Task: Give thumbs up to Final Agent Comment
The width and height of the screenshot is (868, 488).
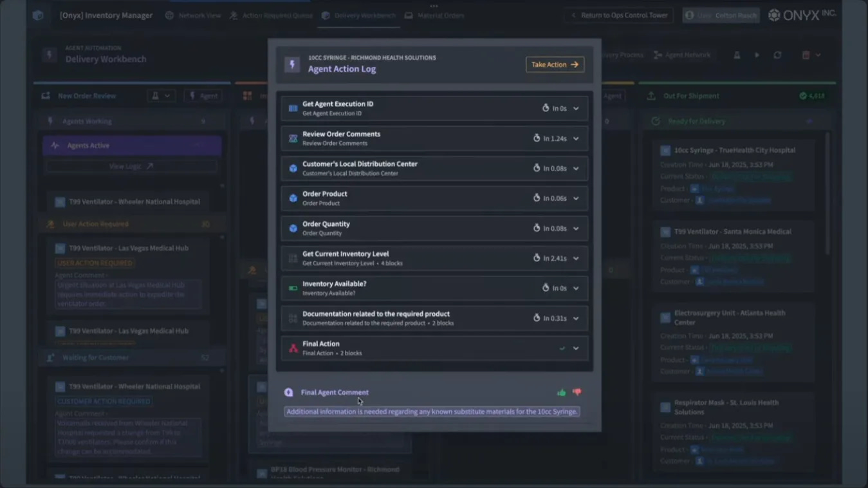Action: point(562,392)
